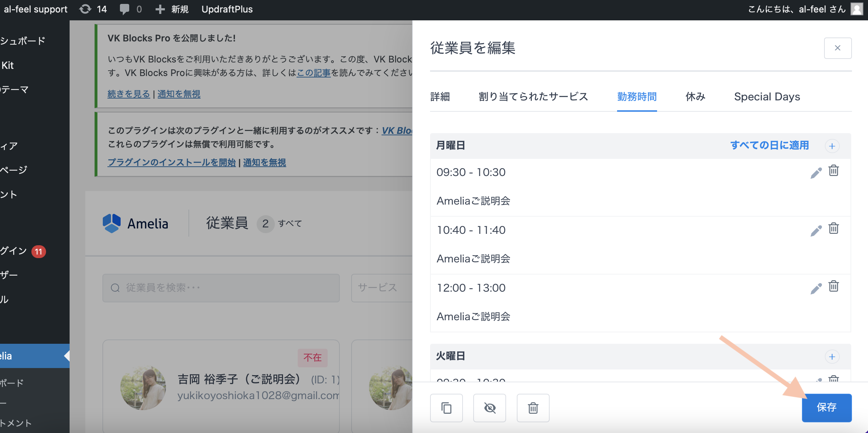
Task: Delete the 09:30 - 10:30 Monday slot
Action: point(834,171)
